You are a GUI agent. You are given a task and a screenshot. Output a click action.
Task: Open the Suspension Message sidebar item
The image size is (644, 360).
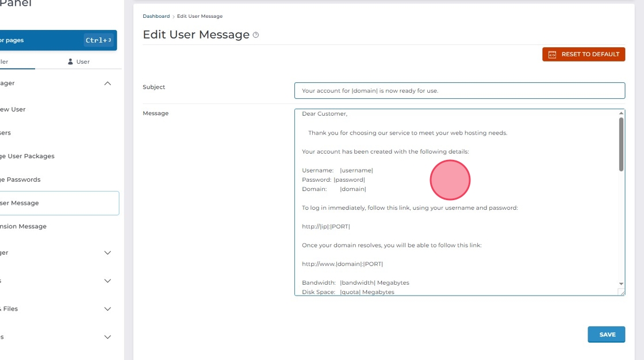pos(24,227)
